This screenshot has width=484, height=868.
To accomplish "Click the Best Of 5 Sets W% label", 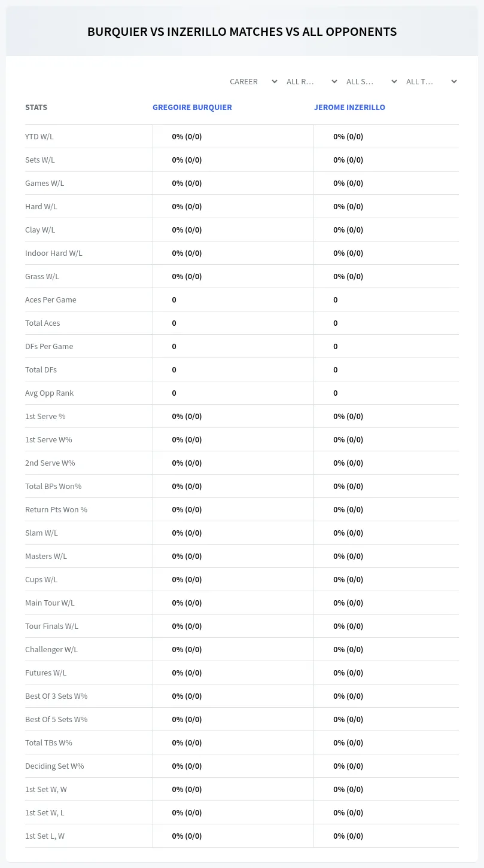I will [56, 719].
